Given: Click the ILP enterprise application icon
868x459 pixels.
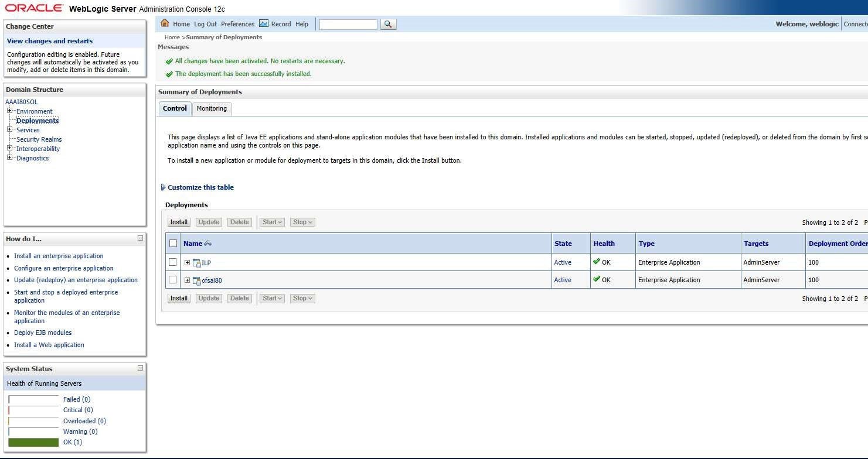Looking at the screenshot, I should click(197, 262).
